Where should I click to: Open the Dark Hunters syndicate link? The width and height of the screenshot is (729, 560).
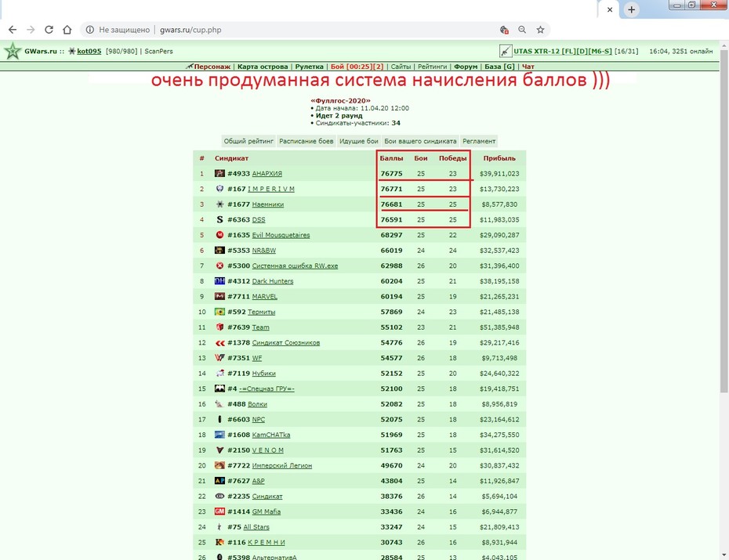[273, 281]
